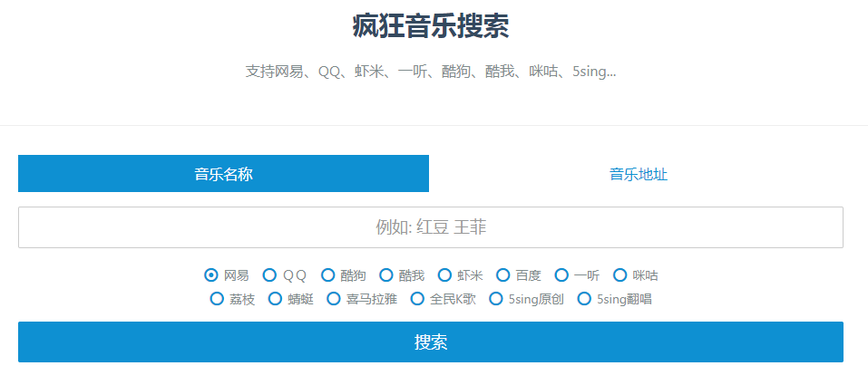This screenshot has width=868, height=385.
Task: Select the 荔枝 radio option
Action: click(x=217, y=299)
